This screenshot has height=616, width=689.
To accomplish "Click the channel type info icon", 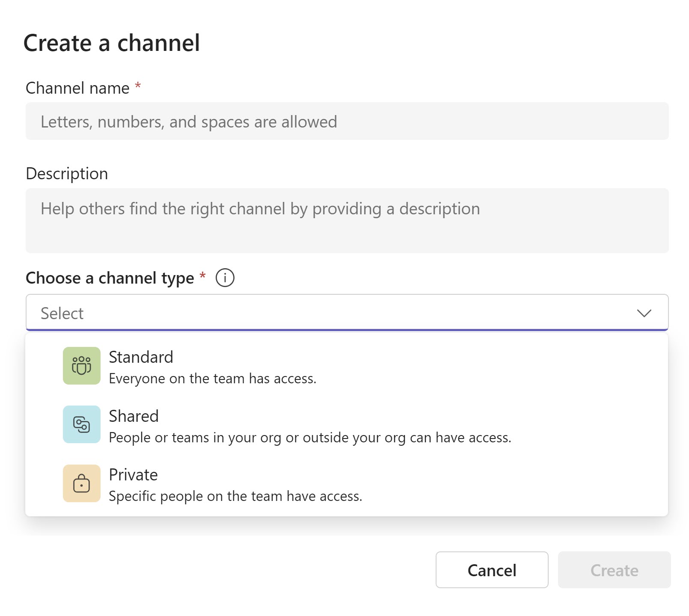I will [x=225, y=278].
